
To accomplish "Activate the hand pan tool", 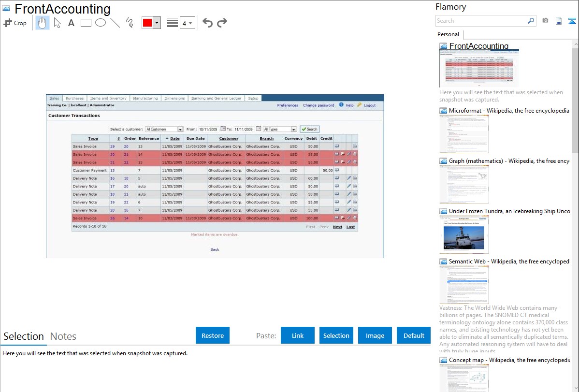I will [x=42, y=23].
